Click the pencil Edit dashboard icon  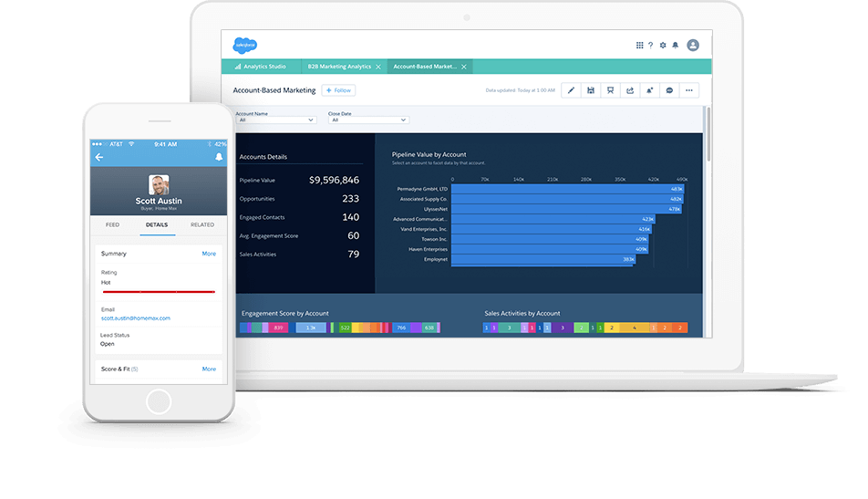571,90
